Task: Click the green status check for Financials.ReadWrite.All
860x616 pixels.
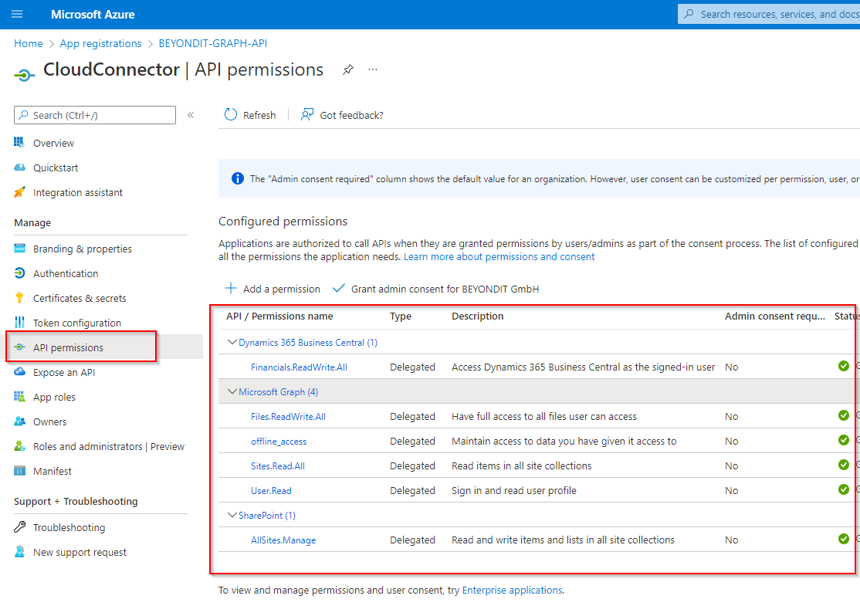Action: (844, 367)
